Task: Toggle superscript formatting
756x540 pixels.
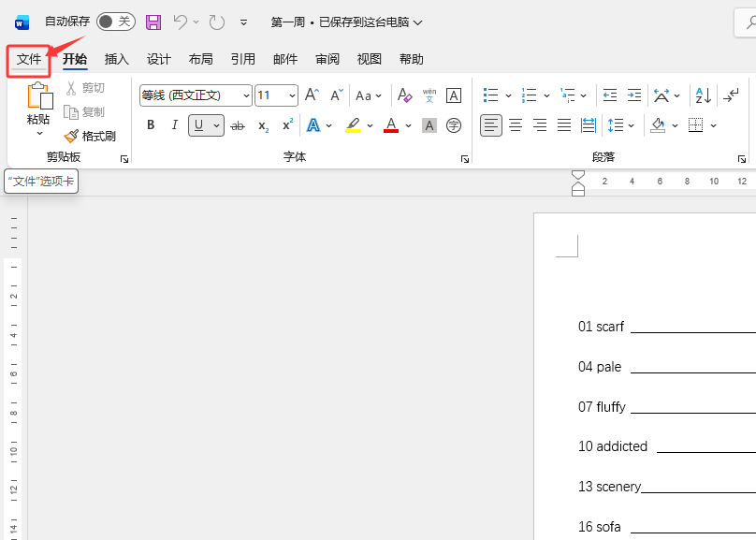Action: coord(287,125)
